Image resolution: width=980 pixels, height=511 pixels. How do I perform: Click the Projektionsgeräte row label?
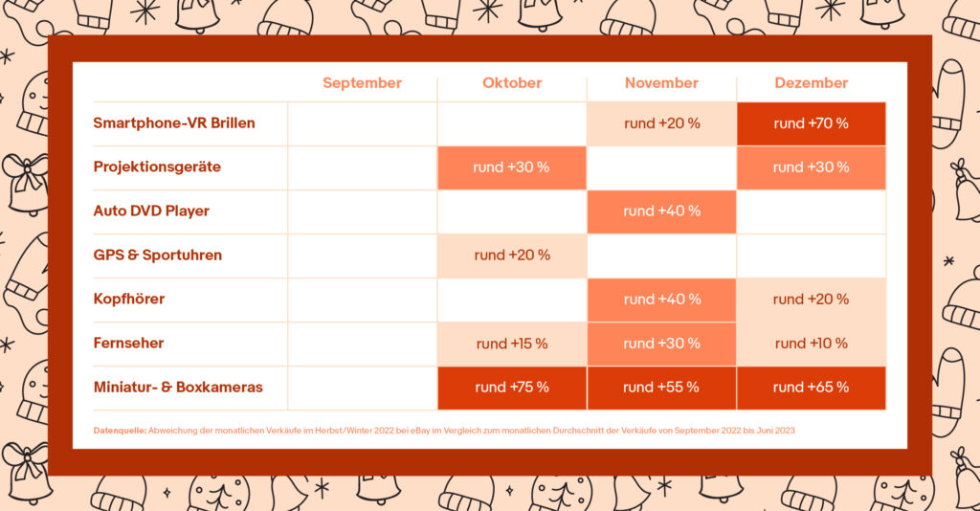tap(157, 167)
